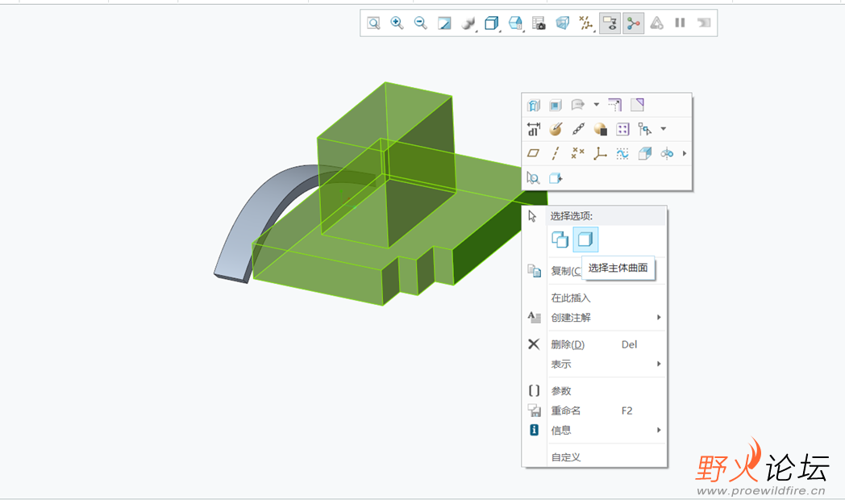Choose 删除(D) from context menu
Screen dimensions: 845x504
click(x=568, y=344)
